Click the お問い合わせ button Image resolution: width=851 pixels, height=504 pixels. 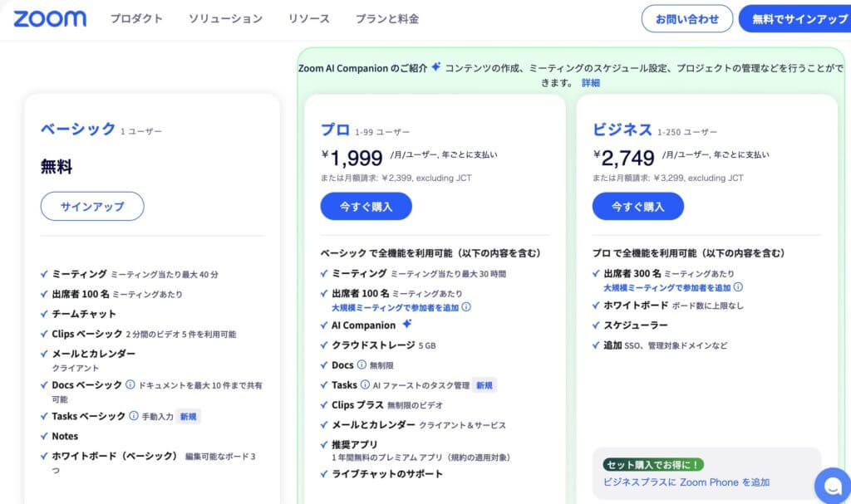[687, 19]
